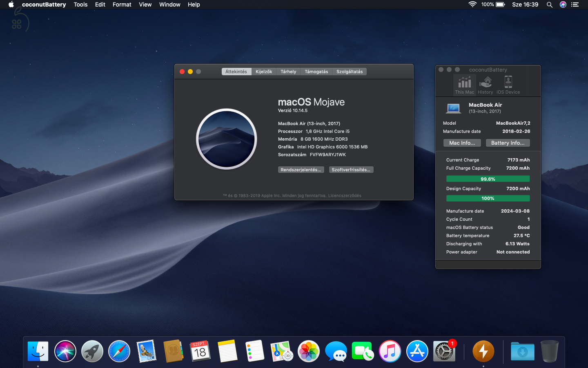The image size is (588, 368).
Task: Open the This Mac tab in coconutBattery
Action: 465,85
